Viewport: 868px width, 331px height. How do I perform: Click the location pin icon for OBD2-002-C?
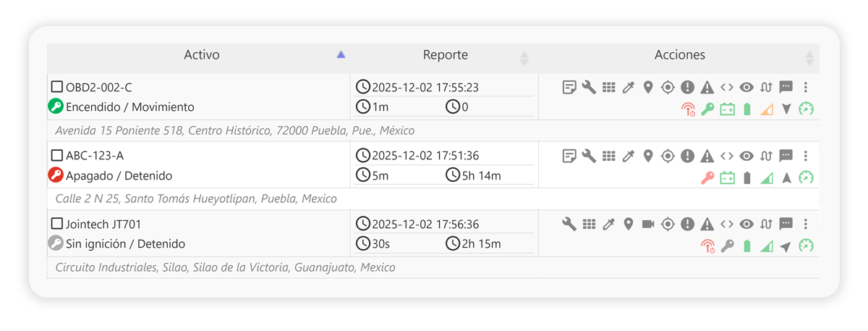[648, 88]
